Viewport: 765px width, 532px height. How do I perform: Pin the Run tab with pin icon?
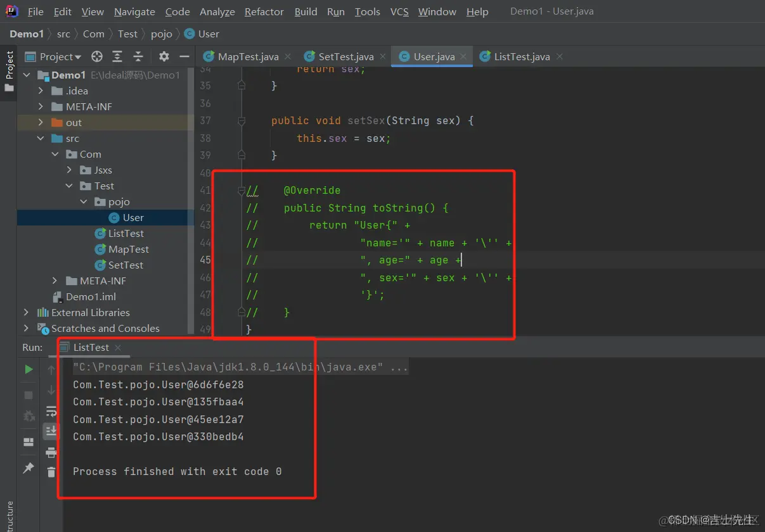[x=29, y=467]
